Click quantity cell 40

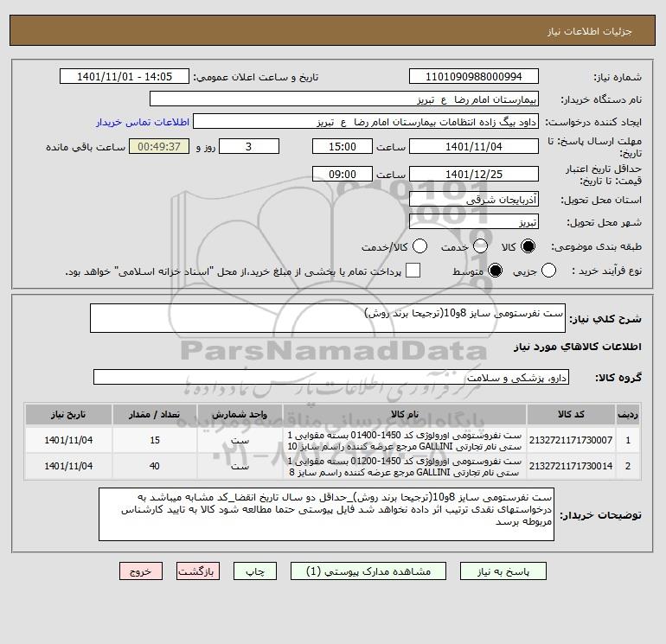pos(155,466)
